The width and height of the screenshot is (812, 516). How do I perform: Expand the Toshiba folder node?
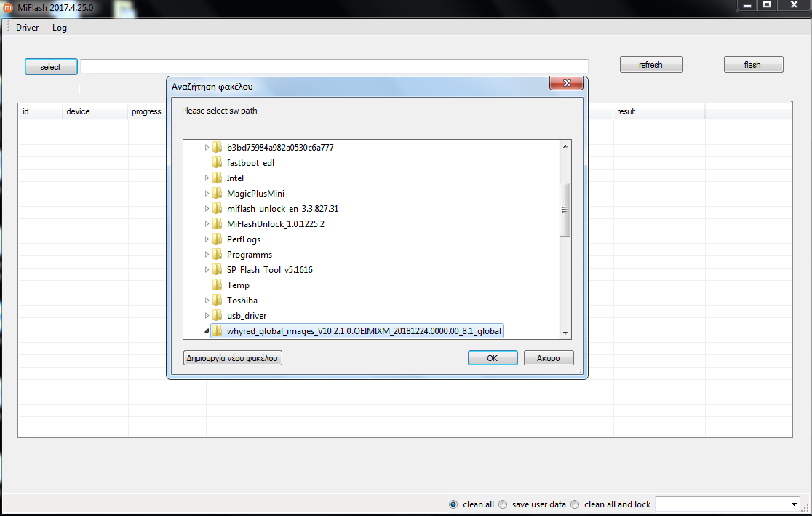tap(207, 300)
